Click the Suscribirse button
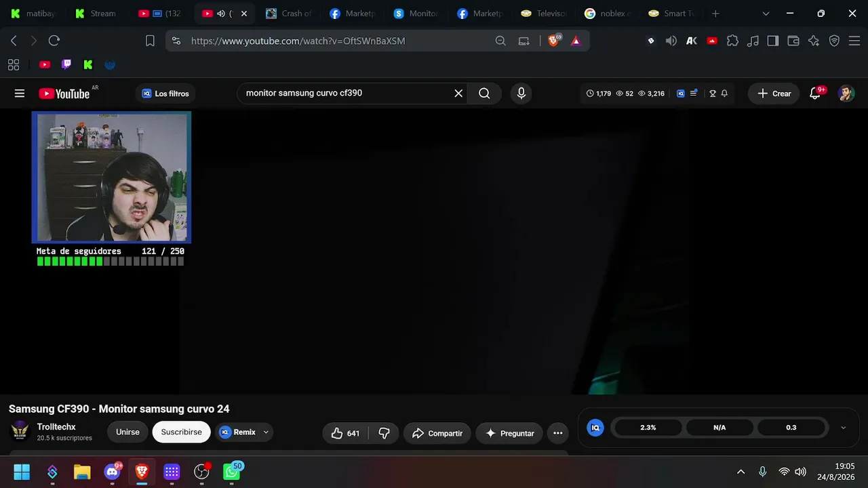 (x=181, y=432)
